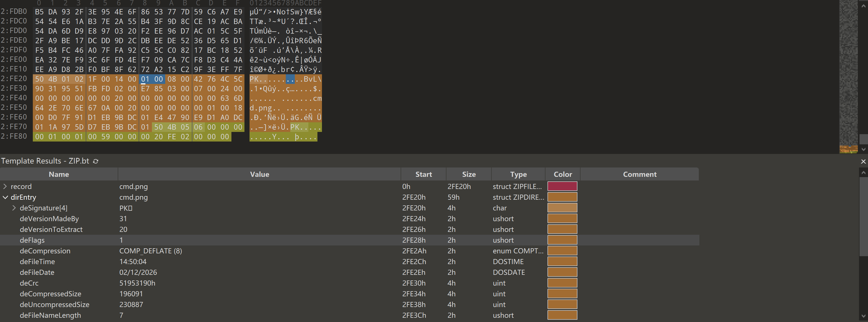The width and height of the screenshot is (868, 322).
Task: Click scroll-up arrow of Template Results scrollbar
Action: point(863,173)
